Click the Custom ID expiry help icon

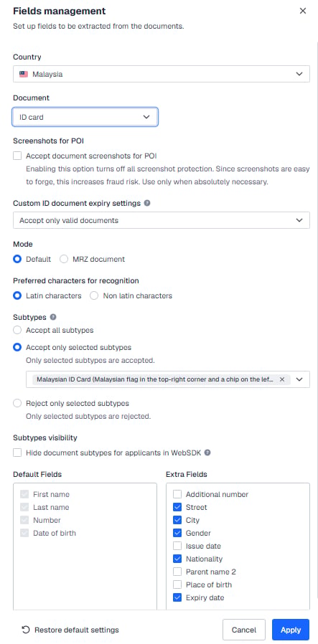click(x=147, y=203)
